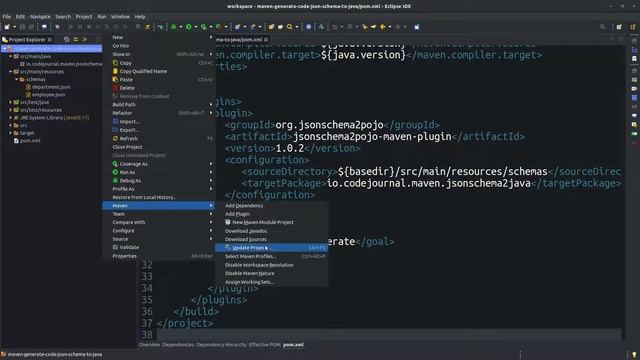Viewport: 640px width, 360px height.
Task: Click Collapse All icon in Project Explorer
Action: pyautogui.click(x=67, y=40)
